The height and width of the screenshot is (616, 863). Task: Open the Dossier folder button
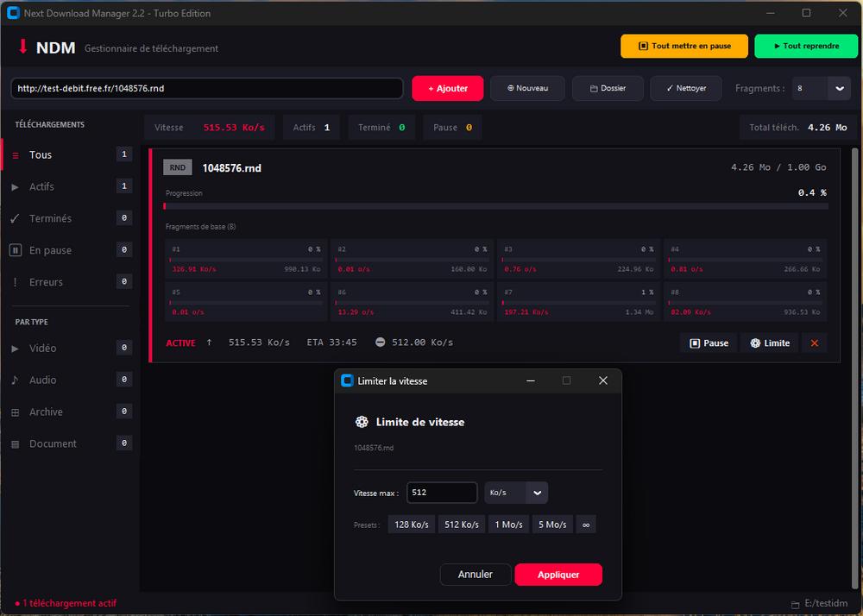(608, 88)
